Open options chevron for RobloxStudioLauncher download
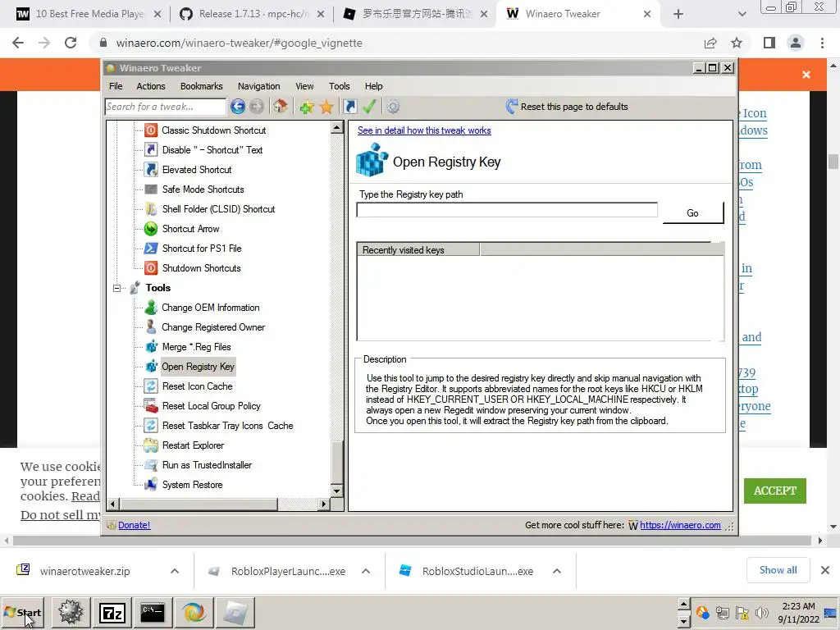The width and height of the screenshot is (840, 630). (x=557, y=571)
